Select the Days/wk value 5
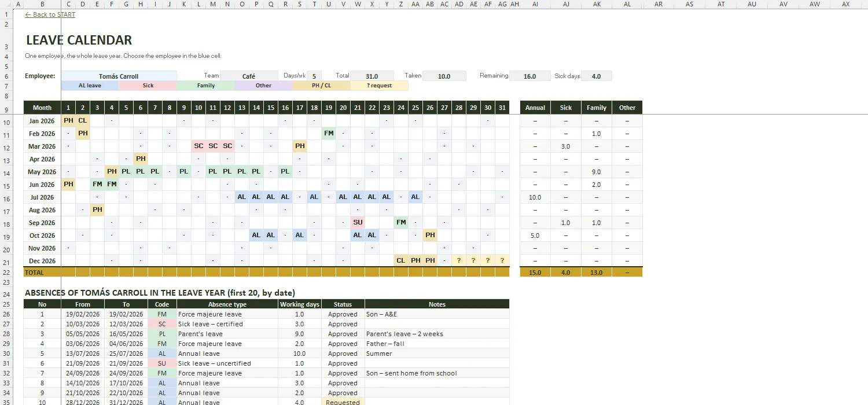 point(314,76)
